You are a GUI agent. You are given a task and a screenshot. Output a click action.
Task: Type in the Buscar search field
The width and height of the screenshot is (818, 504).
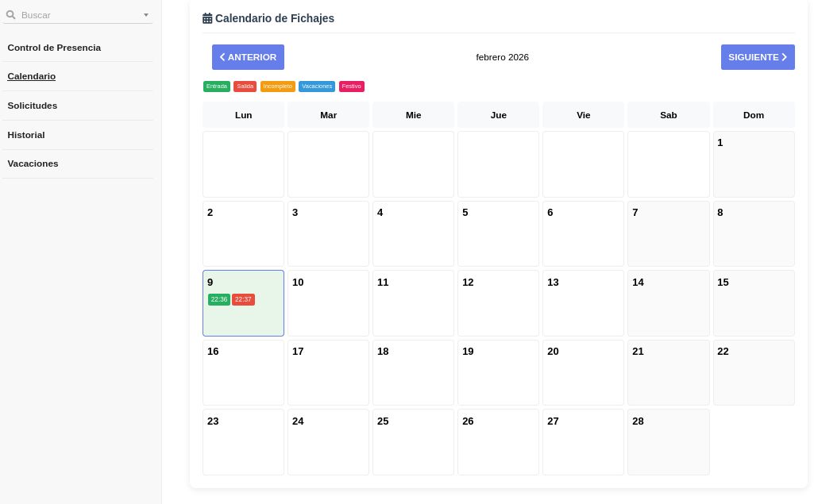79,15
